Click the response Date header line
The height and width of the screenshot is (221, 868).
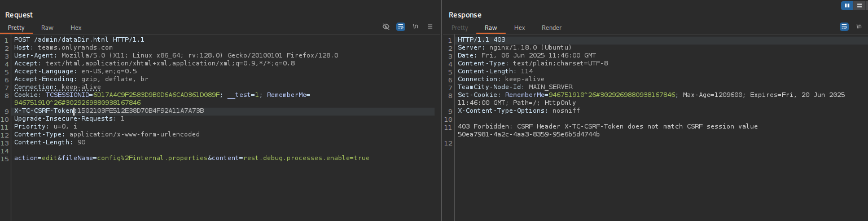[527, 55]
